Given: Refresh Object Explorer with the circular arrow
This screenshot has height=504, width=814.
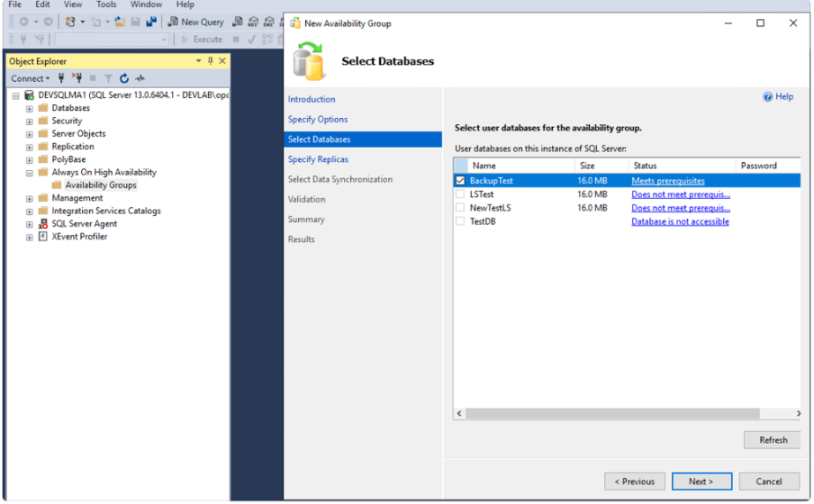Looking at the screenshot, I should (x=124, y=78).
